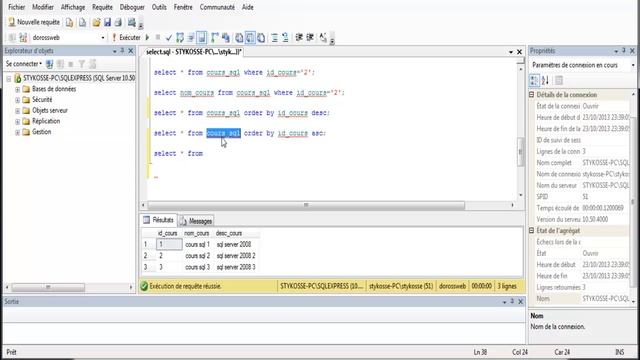Viewport: 640px width, 360px height.
Task: Sort properties by category icon
Action: coord(534,80)
